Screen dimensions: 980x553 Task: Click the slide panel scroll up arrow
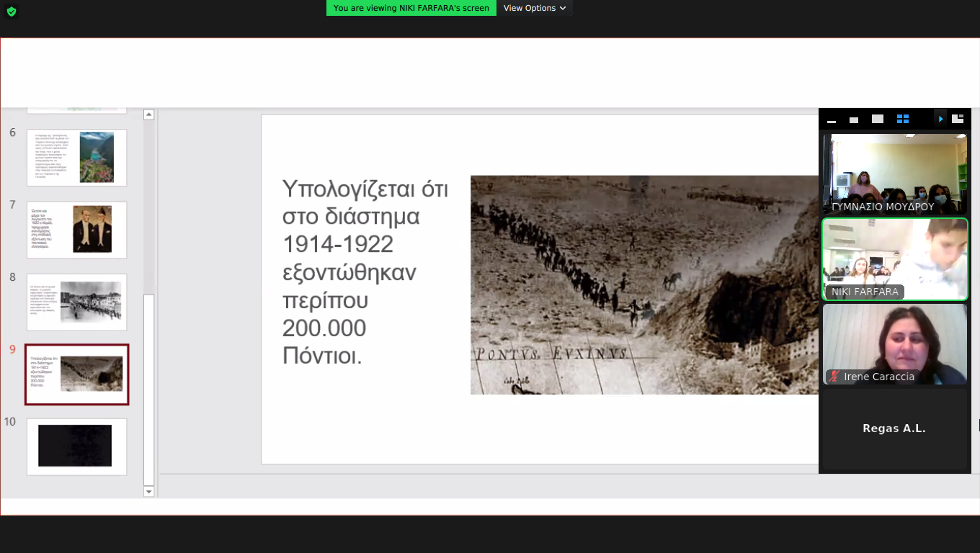coord(149,114)
